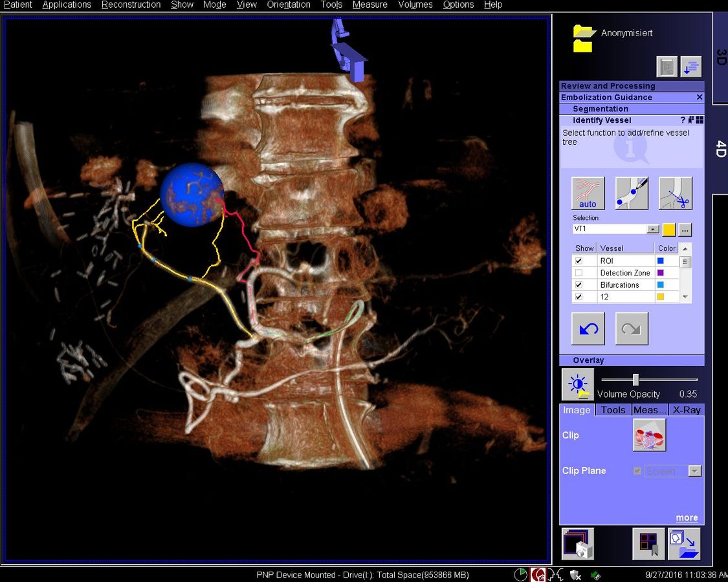Select the manual vessel point drawing tool
Image resolution: width=728 pixels, height=582 pixels.
tap(632, 193)
